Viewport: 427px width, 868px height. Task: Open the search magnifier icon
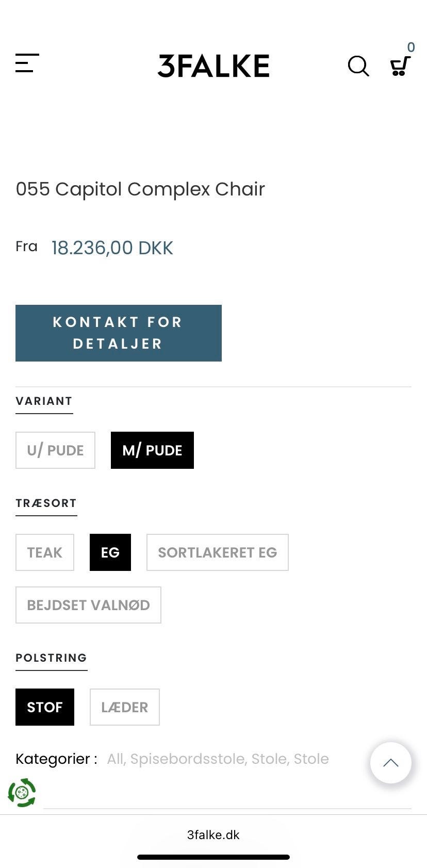(x=358, y=66)
